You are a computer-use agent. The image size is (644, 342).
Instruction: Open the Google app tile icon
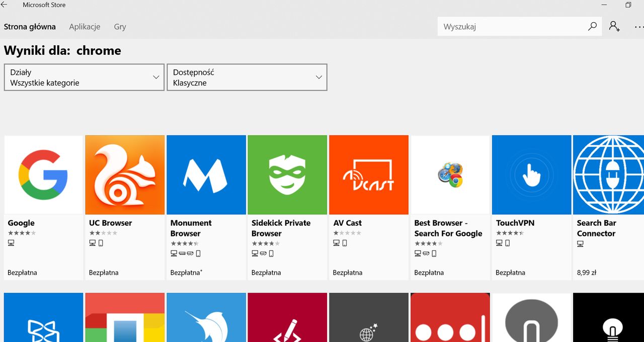(43, 175)
